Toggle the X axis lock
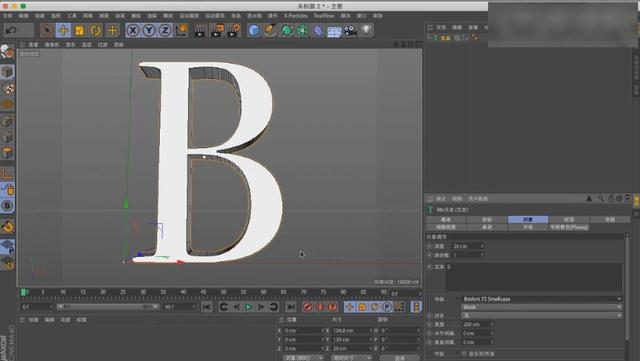This screenshot has width=640, height=361. pos(133,30)
